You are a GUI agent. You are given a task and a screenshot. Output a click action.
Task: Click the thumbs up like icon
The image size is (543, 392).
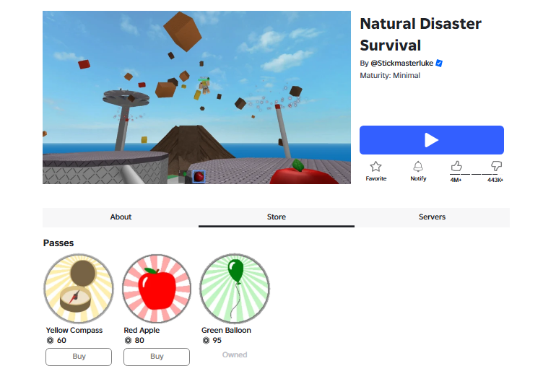[456, 166]
